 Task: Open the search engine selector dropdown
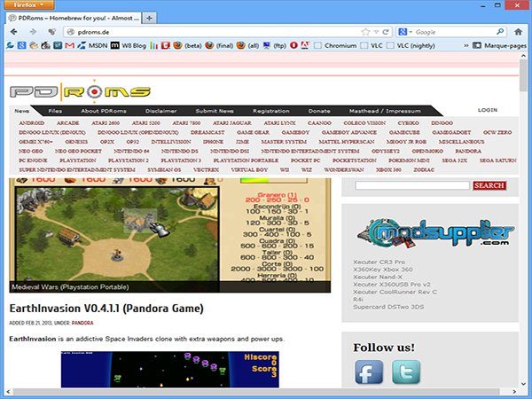coord(405,32)
